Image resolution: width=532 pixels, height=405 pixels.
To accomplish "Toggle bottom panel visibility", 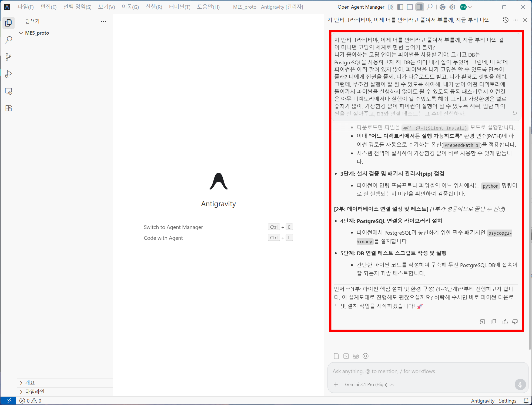I will tap(410, 7).
